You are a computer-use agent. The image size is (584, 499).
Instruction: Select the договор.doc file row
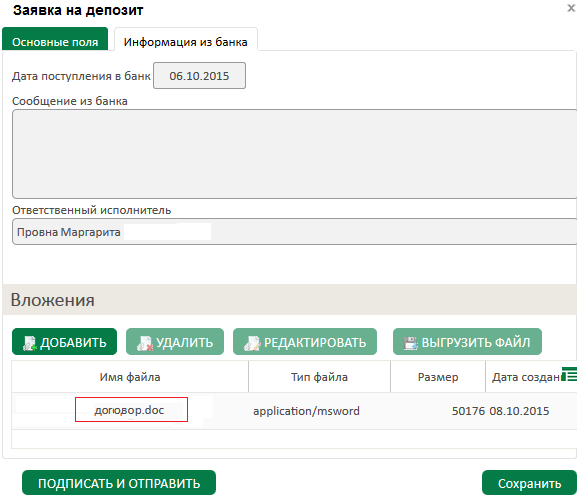pyautogui.click(x=294, y=411)
